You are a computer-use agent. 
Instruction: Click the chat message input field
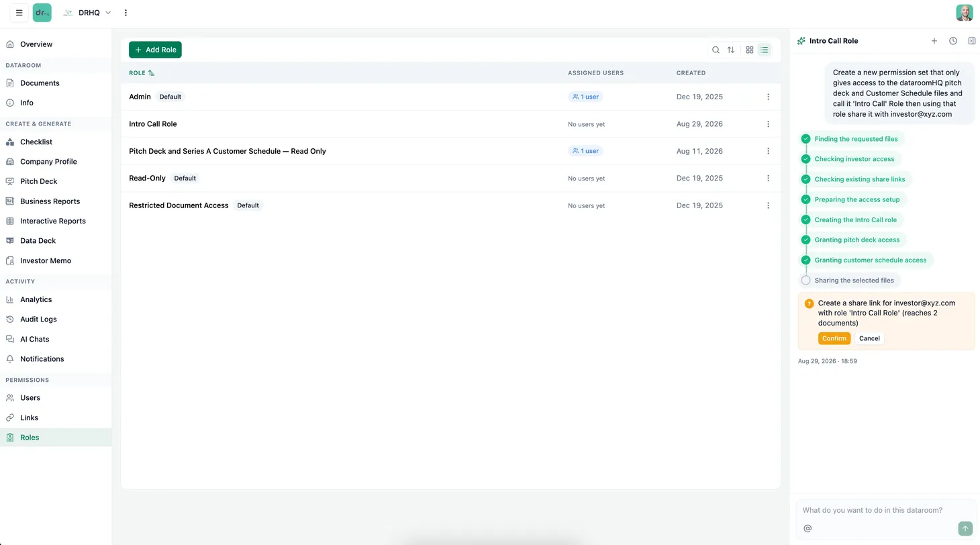886,510
